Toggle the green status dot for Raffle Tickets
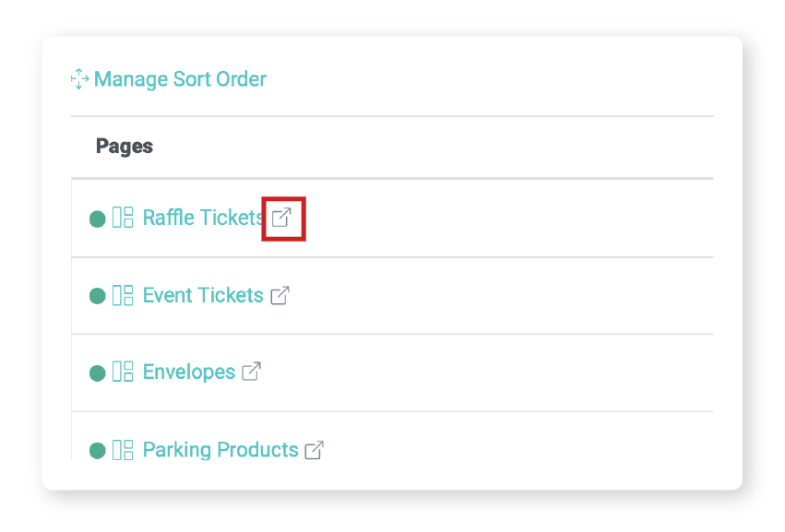 pyautogui.click(x=97, y=219)
